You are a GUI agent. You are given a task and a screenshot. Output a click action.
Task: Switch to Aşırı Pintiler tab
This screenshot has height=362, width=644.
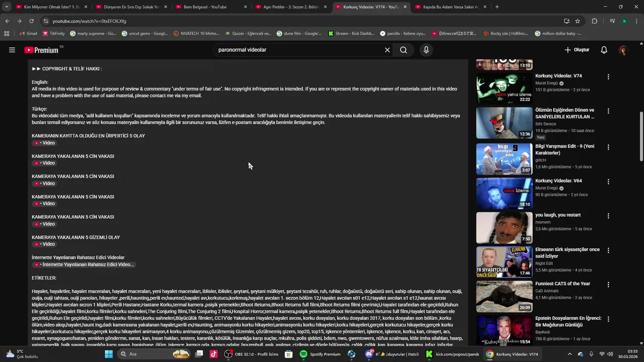coord(291,7)
